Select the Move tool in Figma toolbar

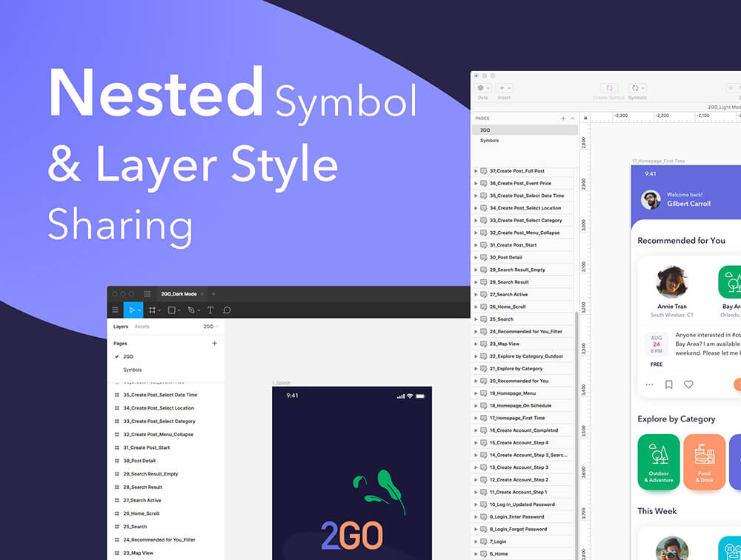[131, 310]
